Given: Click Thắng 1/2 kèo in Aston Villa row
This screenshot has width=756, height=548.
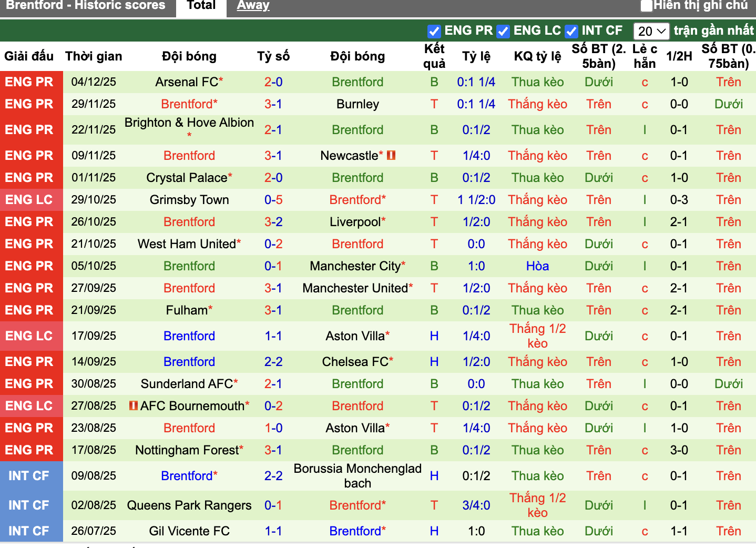Looking at the screenshot, I should pyautogui.click(x=537, y=336).
